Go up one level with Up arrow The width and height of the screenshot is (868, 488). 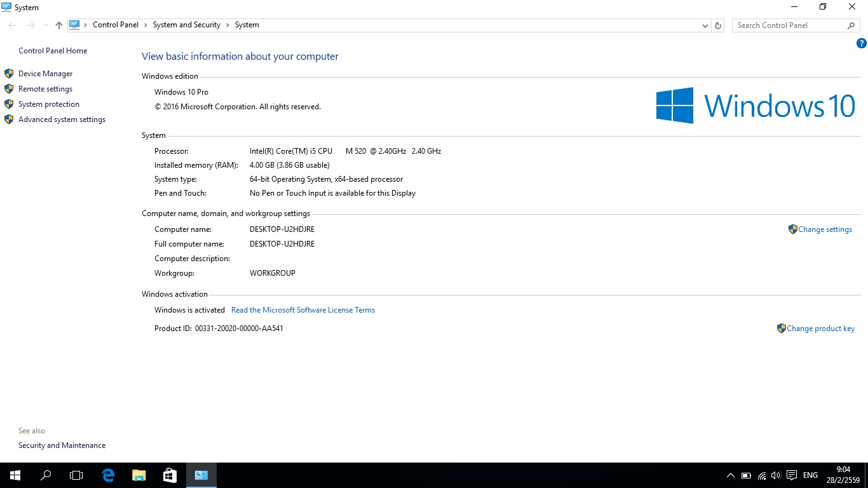[59, 25]
